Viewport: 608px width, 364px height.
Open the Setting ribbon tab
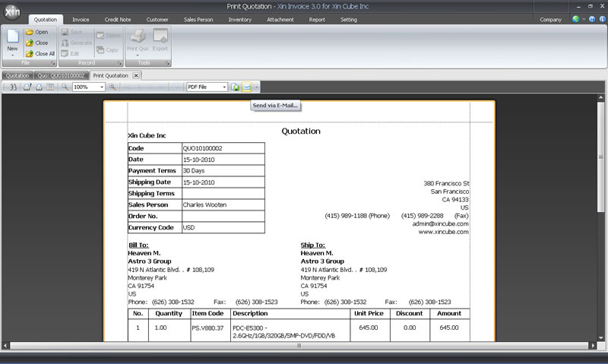pos(349,20)
